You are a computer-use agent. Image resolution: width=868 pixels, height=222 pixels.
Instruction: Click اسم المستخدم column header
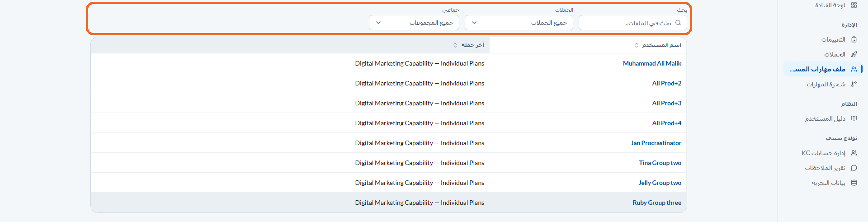click(x=588, y=45)
